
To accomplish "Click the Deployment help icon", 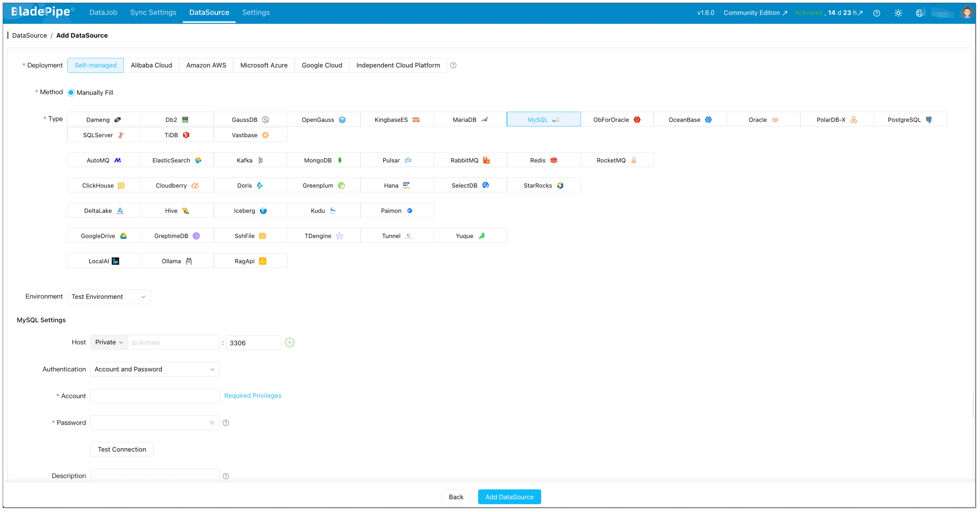I will (x=453, y=65).
